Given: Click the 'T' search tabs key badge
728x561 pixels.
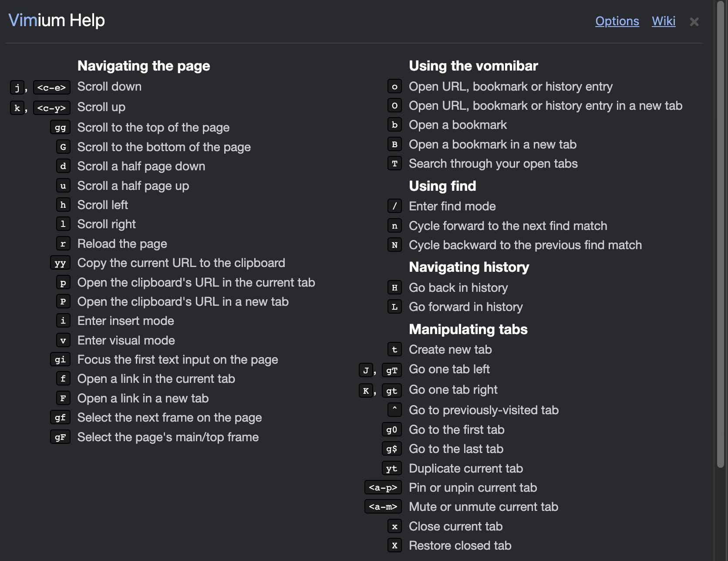Looking at the screenshot, I should click(x=394, y=163).
